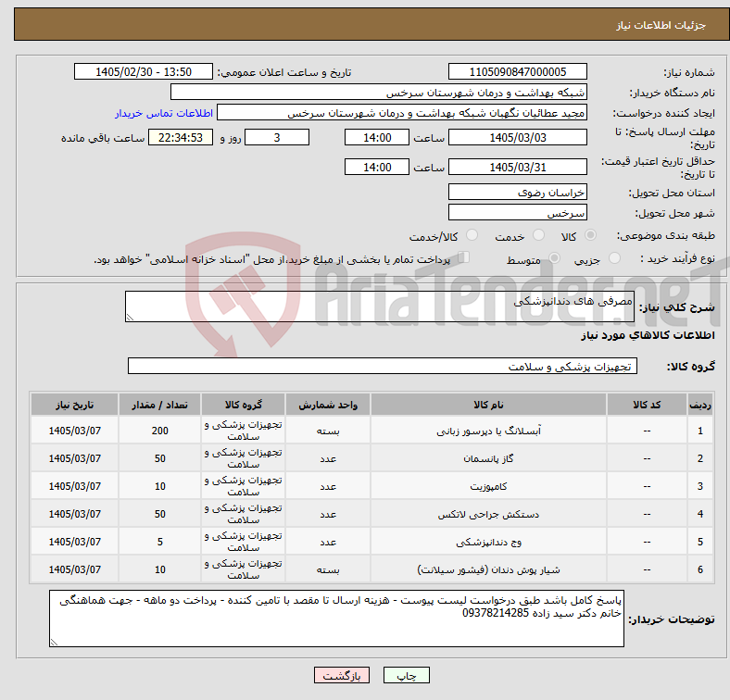Click the response deadline time 14:00 field

tap(377, 137)
